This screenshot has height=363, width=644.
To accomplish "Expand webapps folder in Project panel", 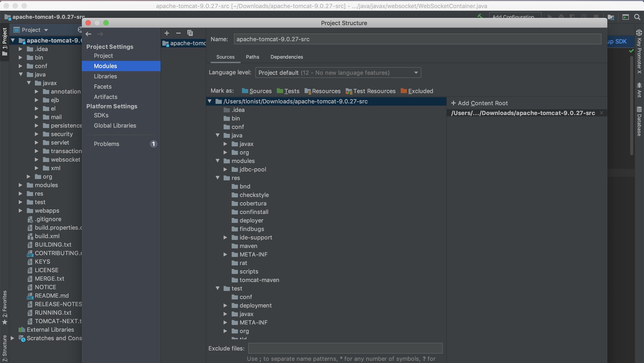I will coord(21,211).
